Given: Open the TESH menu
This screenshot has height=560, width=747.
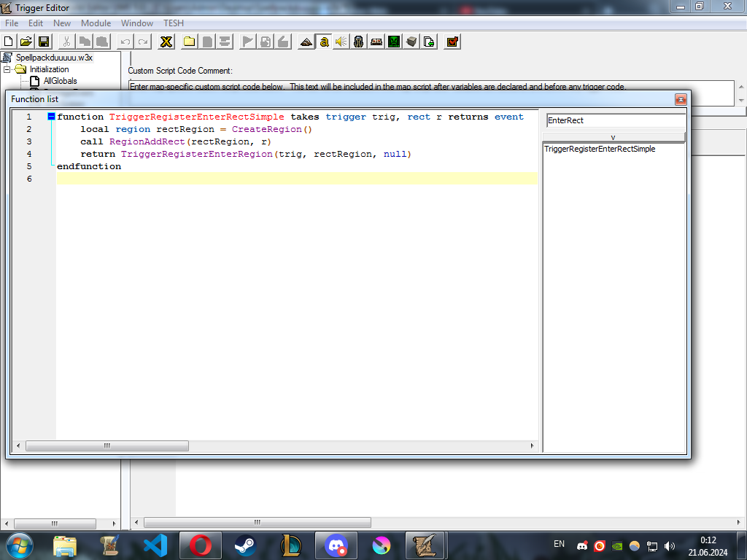Looking at the screenshot, I should (x=174, y=23).
